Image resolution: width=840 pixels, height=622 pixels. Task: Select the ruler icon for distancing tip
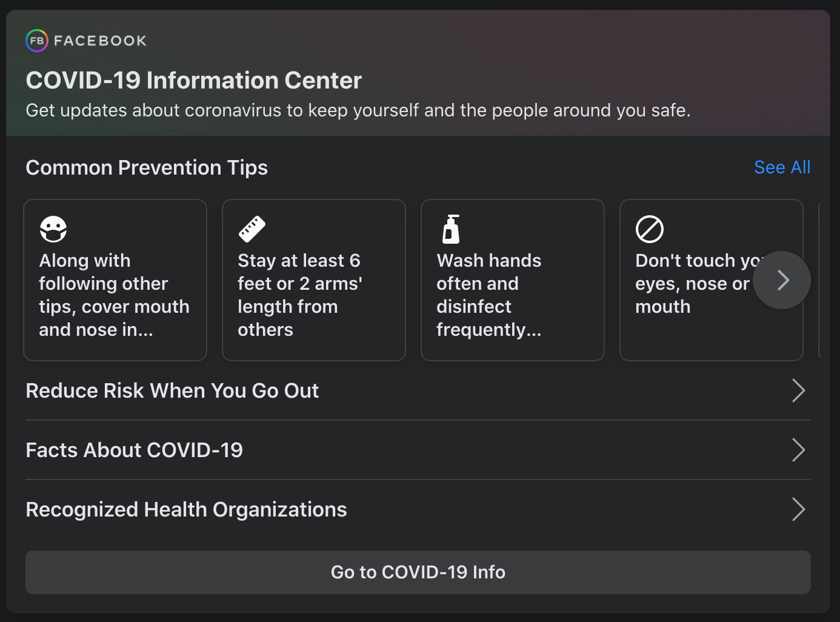pyautogui.click(x=252, y=229)
